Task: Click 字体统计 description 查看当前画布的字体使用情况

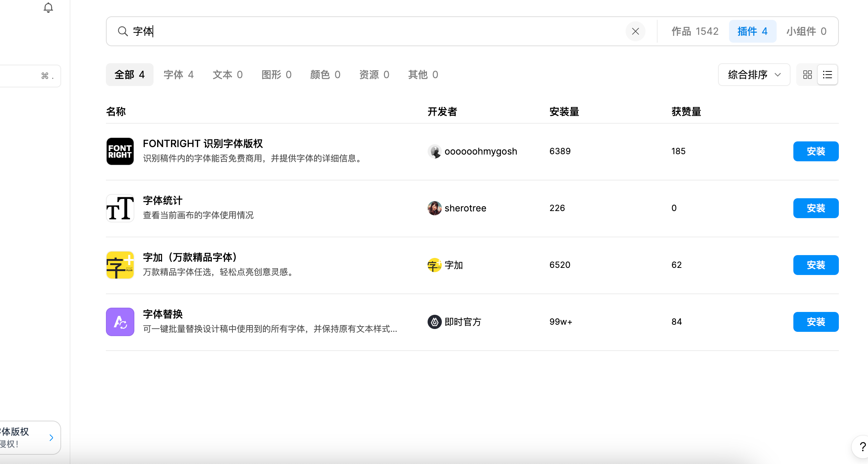Action: pyautogui.click(x=198, y=215)
